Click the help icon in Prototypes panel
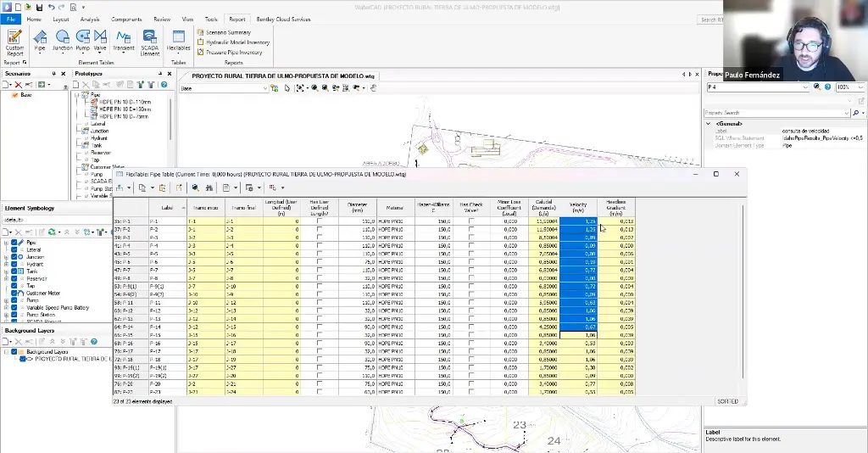This screenshot has width=868, height=453. pos(164,85)
